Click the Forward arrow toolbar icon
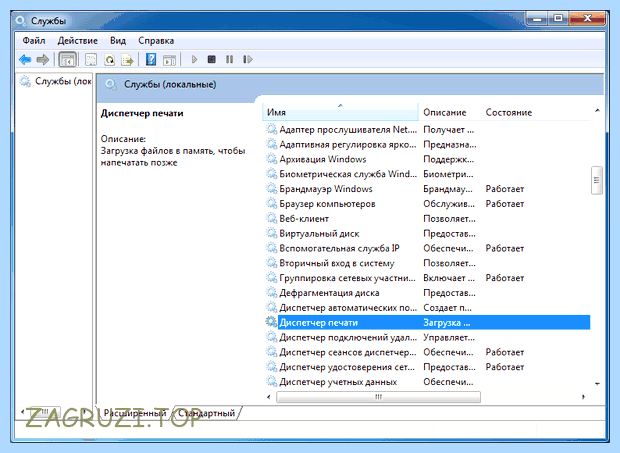This screenshot has height=453, width=620. coord(43,60)
